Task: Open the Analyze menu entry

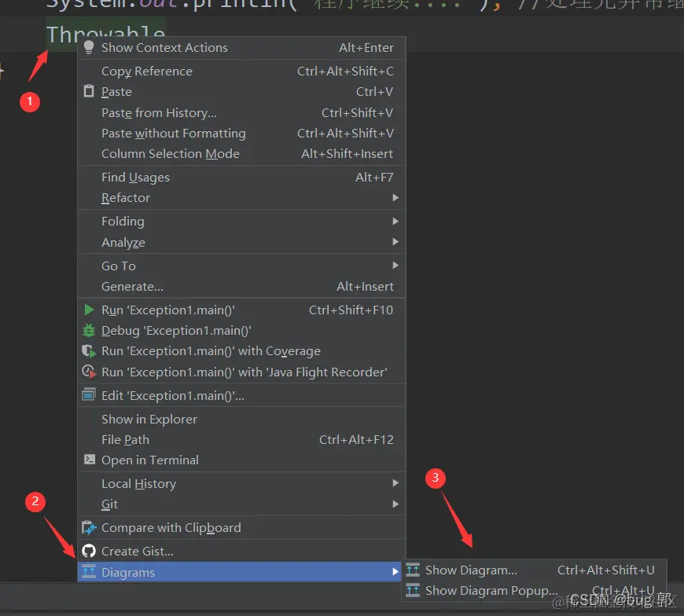Action: click(x=241, y=242)
